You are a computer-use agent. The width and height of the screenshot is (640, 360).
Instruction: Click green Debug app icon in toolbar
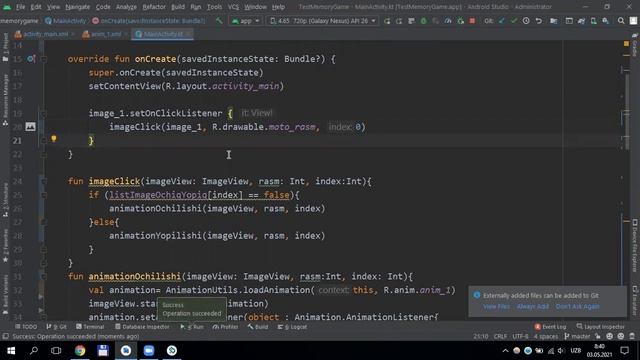[424, 21]
